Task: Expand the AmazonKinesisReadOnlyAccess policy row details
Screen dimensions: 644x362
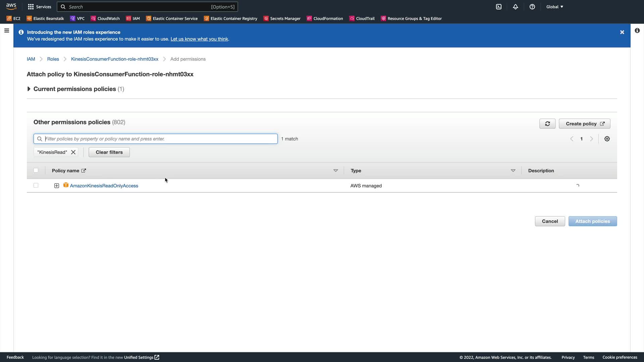Action: coord(57,186)
